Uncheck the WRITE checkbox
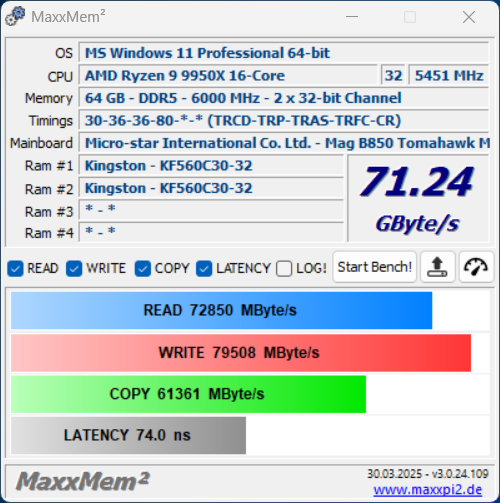This screenshot has width=500, height=503. point(74,269)
